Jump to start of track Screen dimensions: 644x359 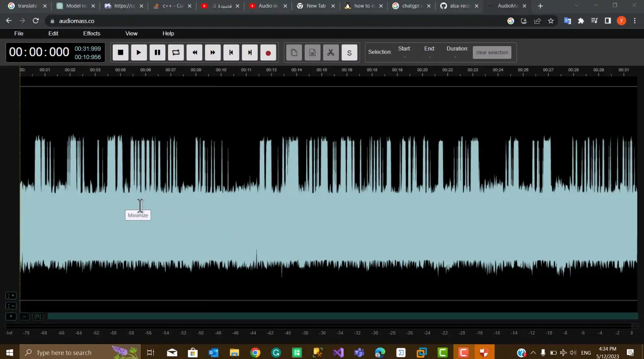click(231, 53)
